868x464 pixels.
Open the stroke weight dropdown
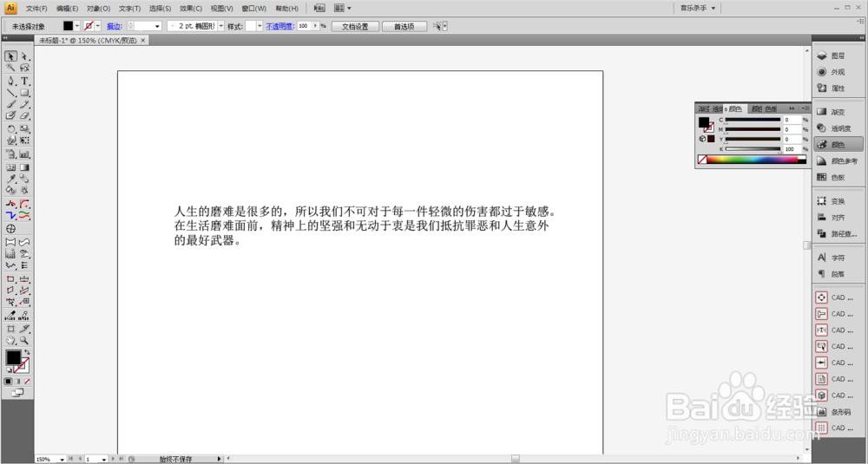click(157, 26)
